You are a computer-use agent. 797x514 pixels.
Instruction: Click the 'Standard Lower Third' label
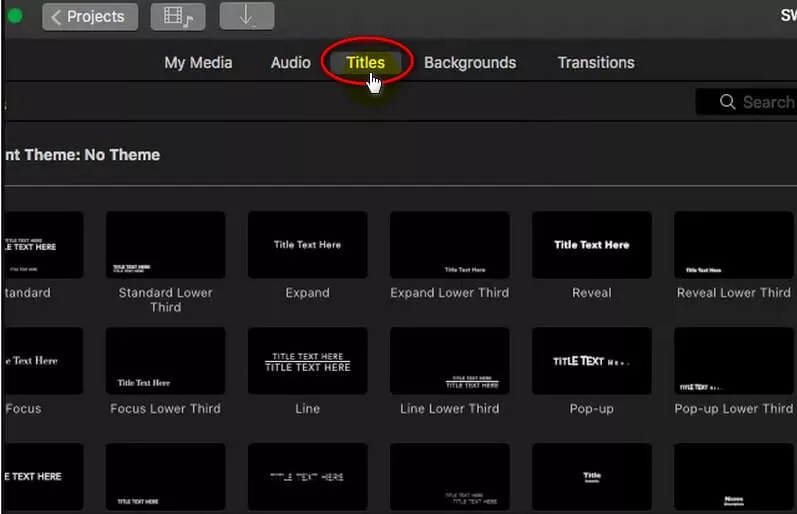(165, 300)
